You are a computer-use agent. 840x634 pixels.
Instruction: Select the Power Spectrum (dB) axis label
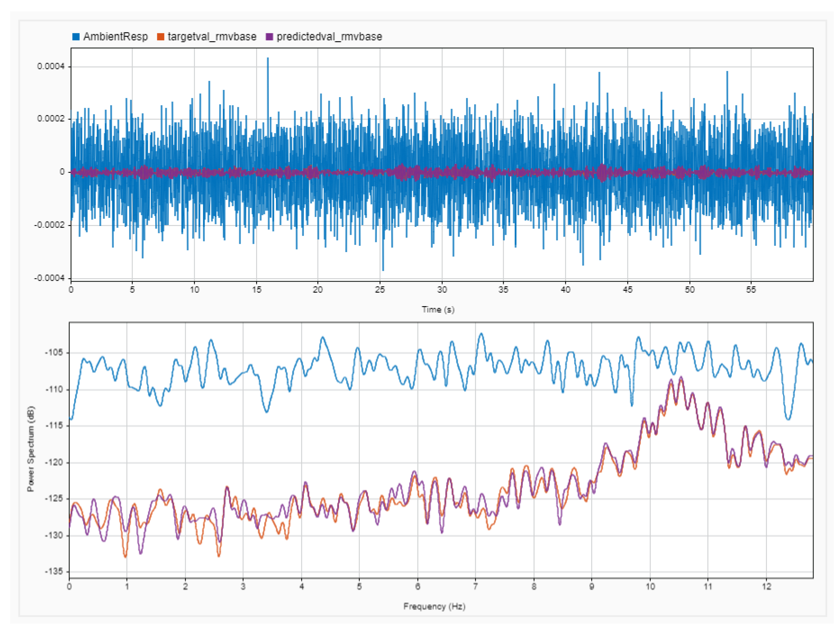[31, 449]
